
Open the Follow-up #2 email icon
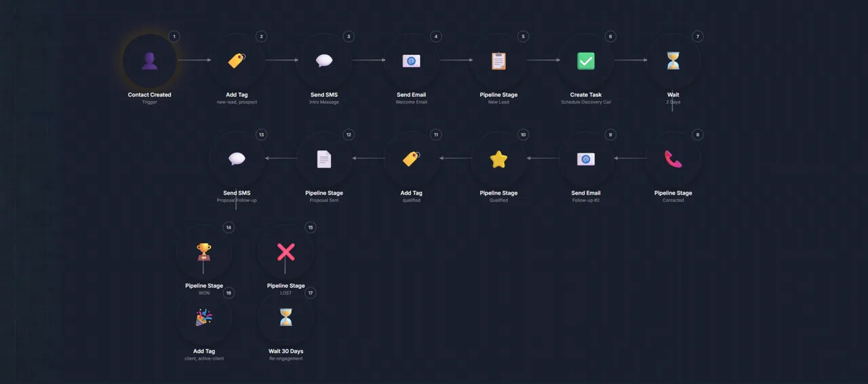(x=586, y=159)
